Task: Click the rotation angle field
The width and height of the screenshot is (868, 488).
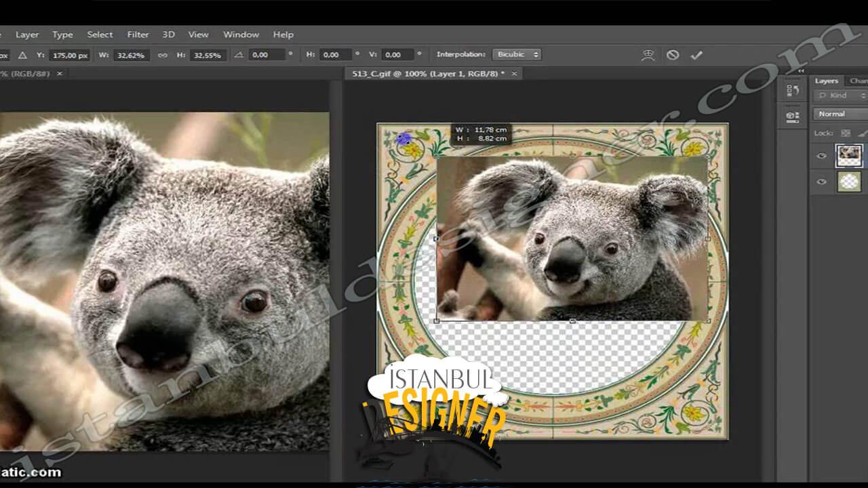Action: [268, 55]
